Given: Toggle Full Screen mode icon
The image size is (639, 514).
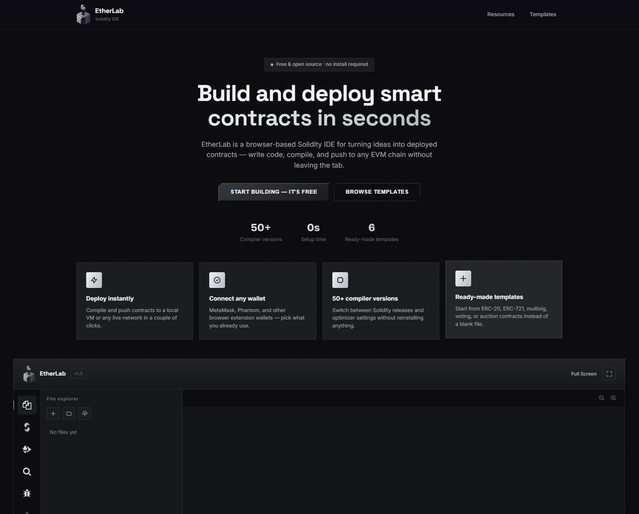Looking at the screenshot, I should point(609,374).
